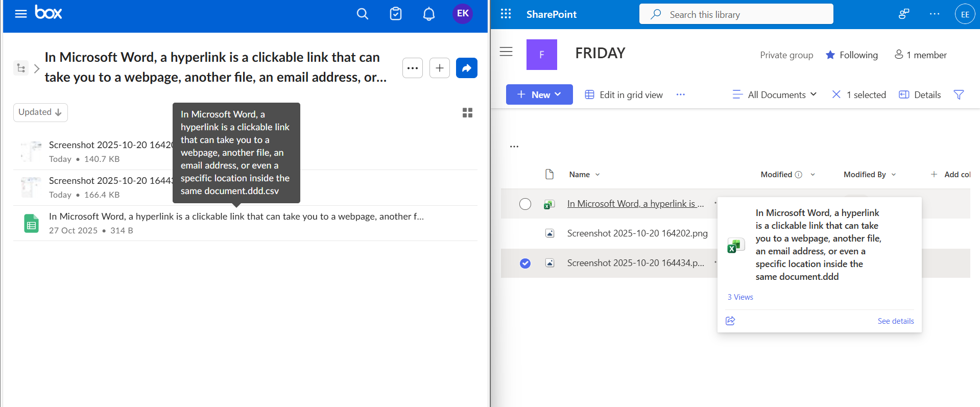
Task: Open the folder tree icon in Box breadcrumb
Action: pyautogui.click(x=21, y=68)
